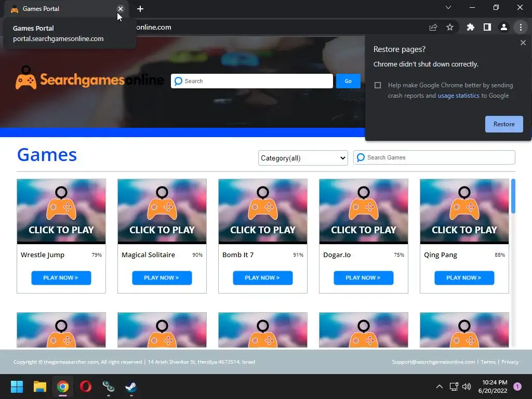This screenshot has height=399, width=532.
Task: Open the taskbar app left of Steam
Action: pos(108,387)
